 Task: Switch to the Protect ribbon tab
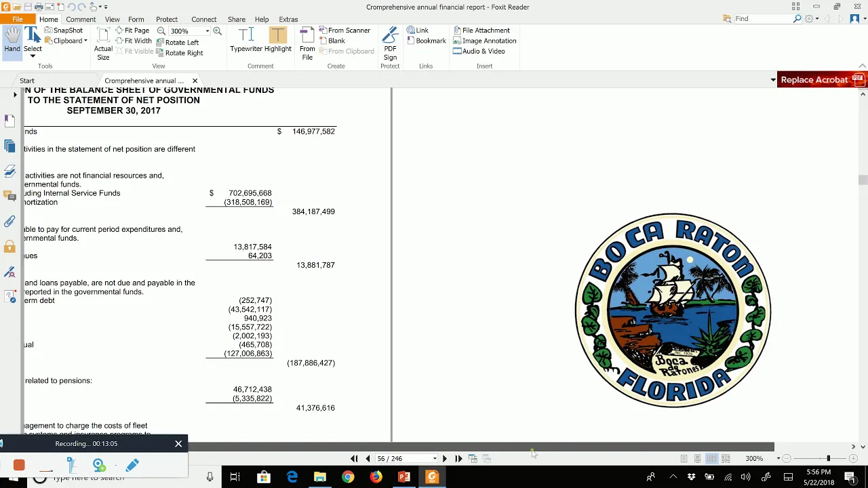point(167,19)
